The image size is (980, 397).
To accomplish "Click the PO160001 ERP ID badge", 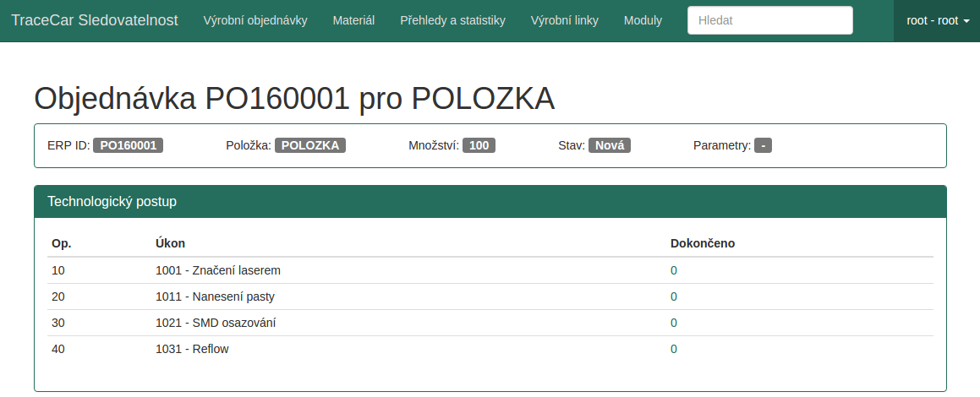I will click(129, 145).
